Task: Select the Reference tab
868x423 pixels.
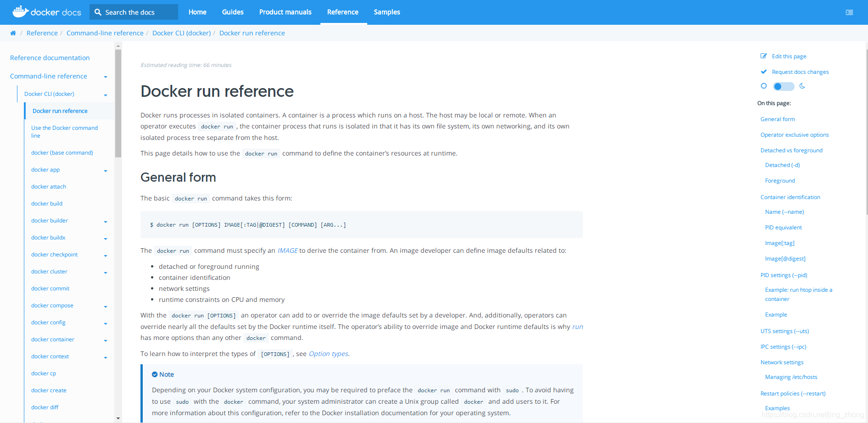Action: (343, 12)
